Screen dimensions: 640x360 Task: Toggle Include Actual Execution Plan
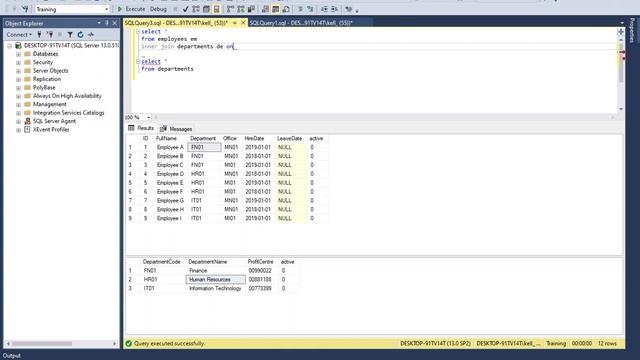pyautogui.click(x=231, y=9)
